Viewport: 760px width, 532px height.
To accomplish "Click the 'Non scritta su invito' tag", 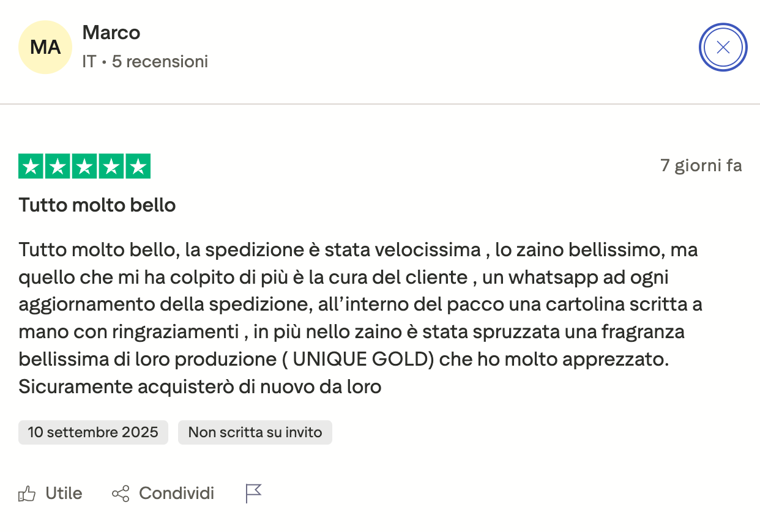I will (255, 432).
